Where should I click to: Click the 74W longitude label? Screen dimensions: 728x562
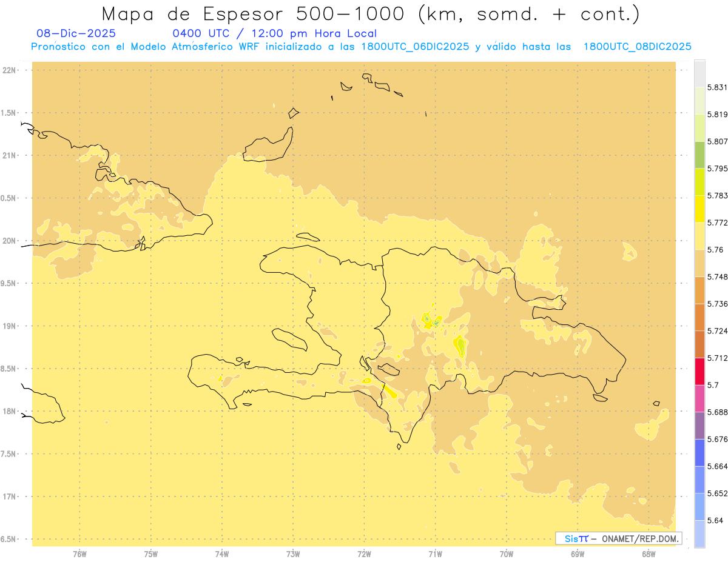pos(222,554)
